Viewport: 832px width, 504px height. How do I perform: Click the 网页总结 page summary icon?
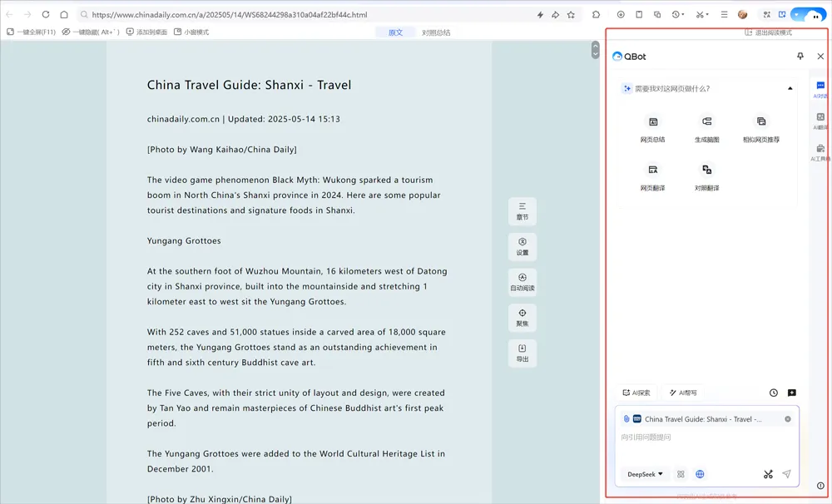[x=652, y=122]
